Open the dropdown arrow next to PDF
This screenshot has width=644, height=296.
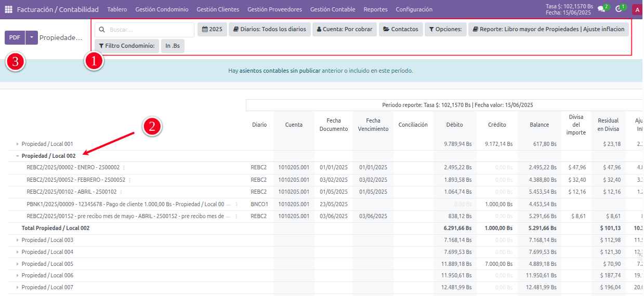(32, 37)
